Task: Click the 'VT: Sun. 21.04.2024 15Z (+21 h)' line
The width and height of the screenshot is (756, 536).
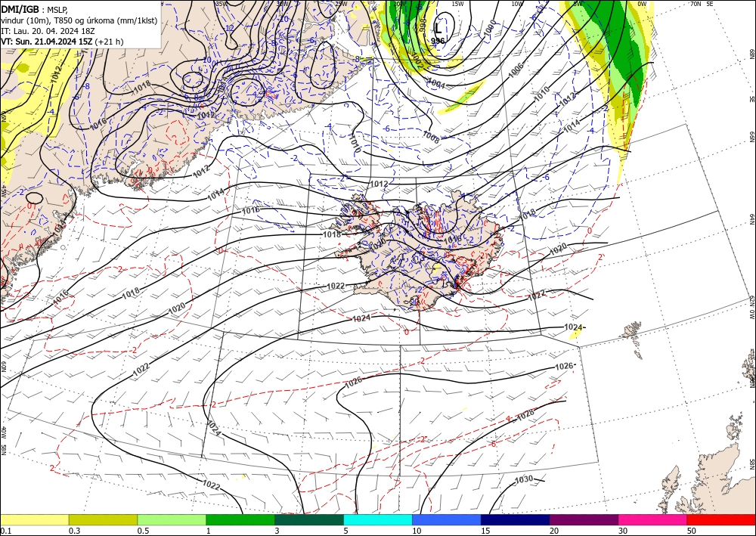Action: (62, 42)
